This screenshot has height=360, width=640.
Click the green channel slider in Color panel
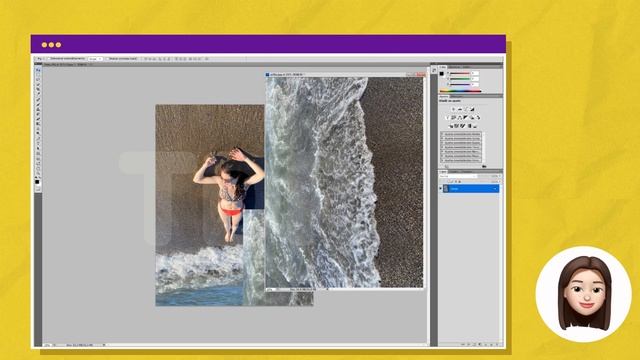(460, 79)
